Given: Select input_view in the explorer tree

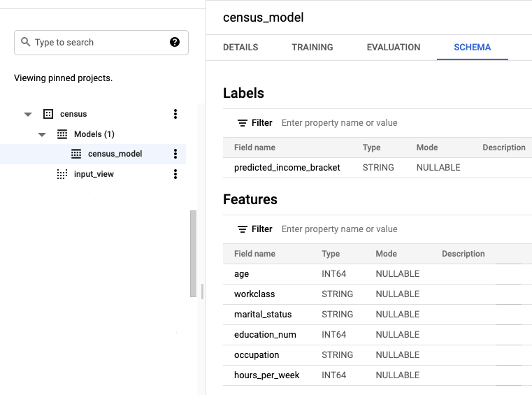Looking at the screenshot, I should point(94,174).
